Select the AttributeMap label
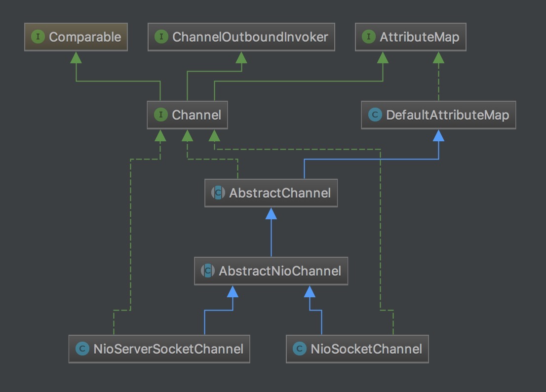Image resolution: width=546 pixels, height=392 pixels. (x=419, y=37)
